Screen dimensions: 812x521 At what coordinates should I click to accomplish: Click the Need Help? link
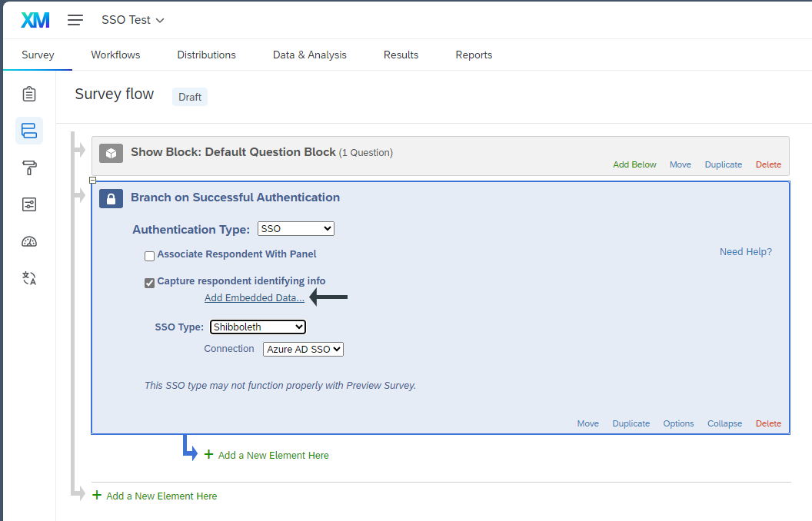(745, 251)
